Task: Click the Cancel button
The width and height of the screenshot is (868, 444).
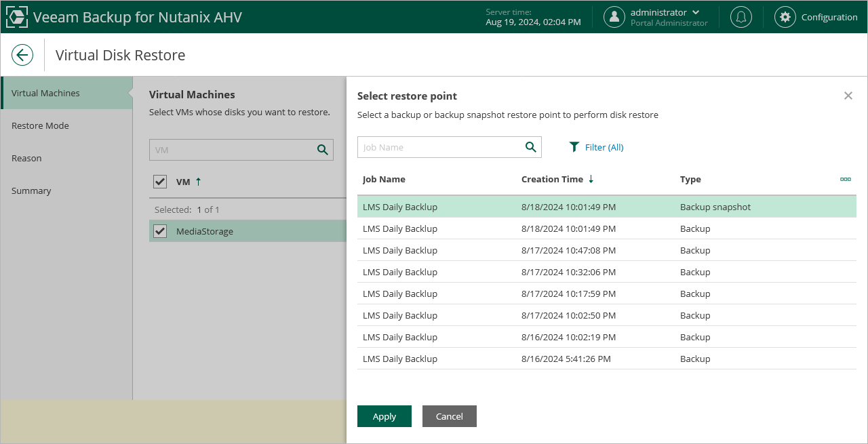Action: tap(450, 416)
